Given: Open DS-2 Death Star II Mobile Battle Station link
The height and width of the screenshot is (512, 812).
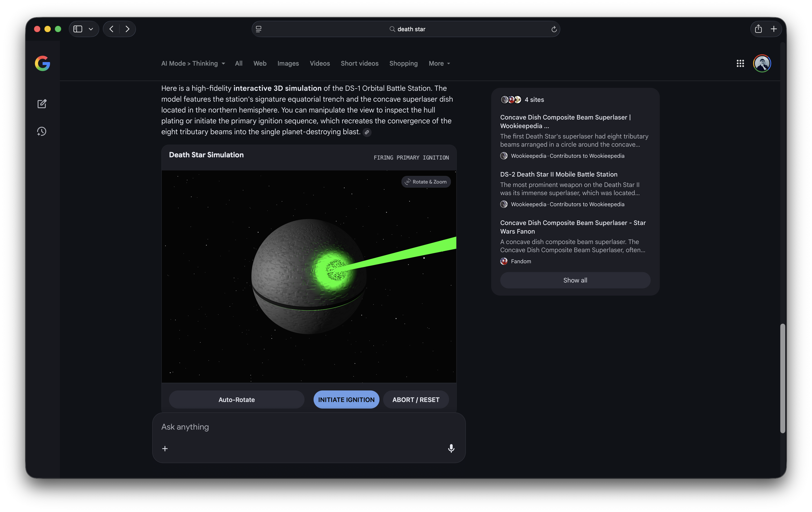Looking at the screenshot, I should coord(559,175).
